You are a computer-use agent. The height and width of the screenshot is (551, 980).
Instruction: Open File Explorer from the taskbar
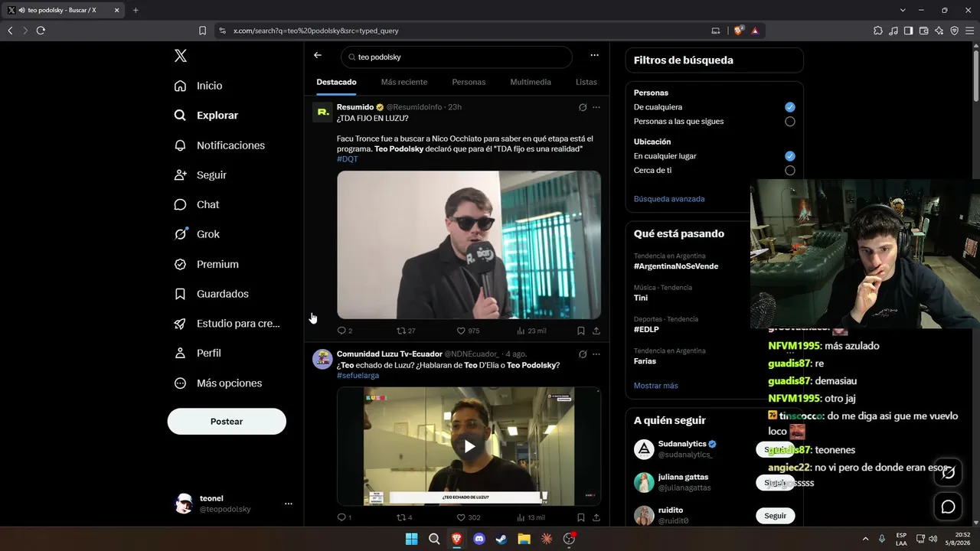pos(524,539)
